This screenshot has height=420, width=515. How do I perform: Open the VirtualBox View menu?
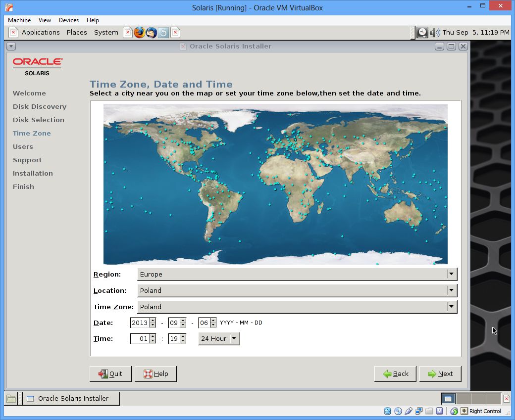point(45,20)
